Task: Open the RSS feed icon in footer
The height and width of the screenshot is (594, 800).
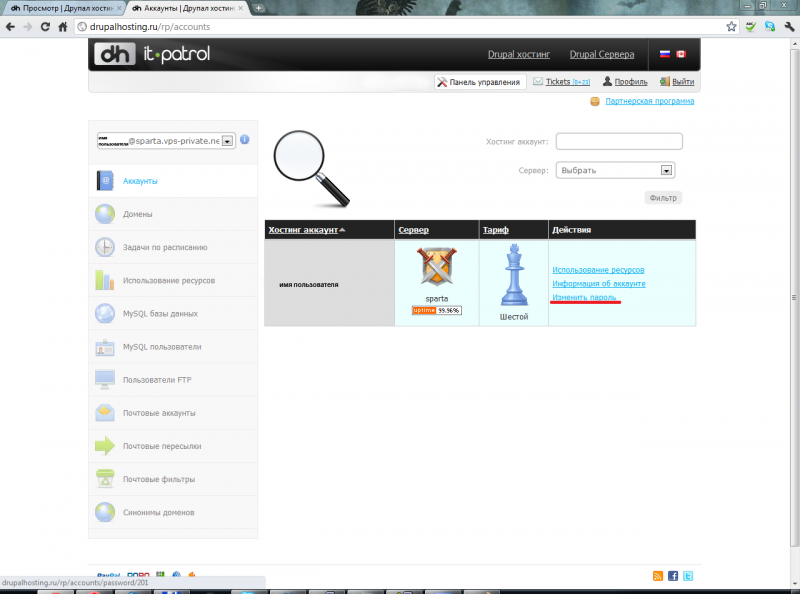Action: (657, 576)
